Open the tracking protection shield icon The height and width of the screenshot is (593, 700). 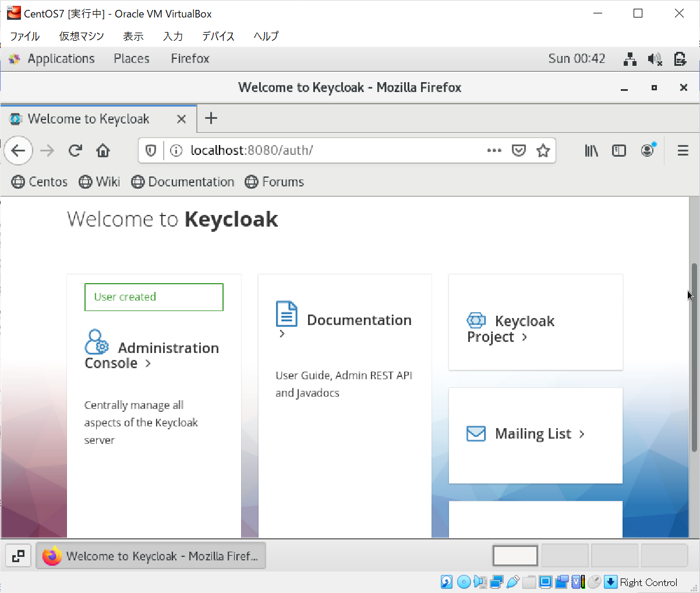coord(151,151)
